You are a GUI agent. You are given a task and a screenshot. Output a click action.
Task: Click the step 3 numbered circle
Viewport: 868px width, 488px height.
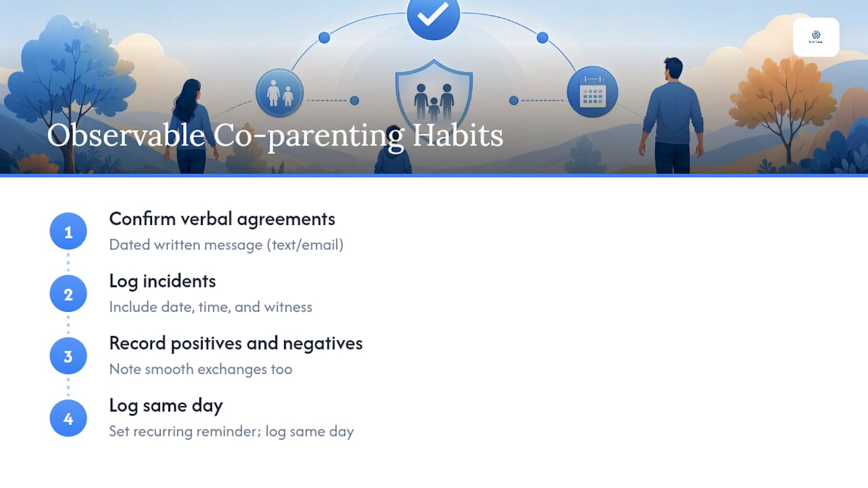(68, 357)
